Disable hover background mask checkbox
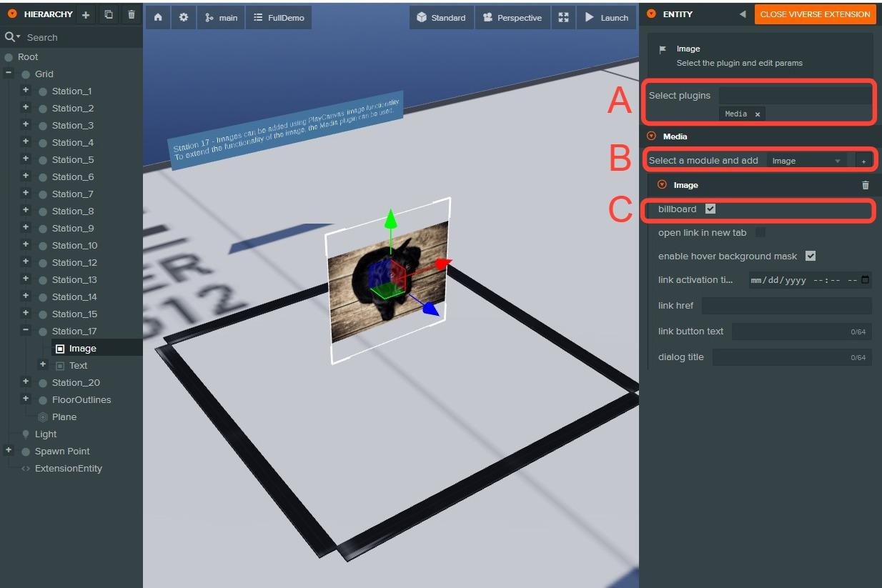Viewport: 882px width, 588px height. [x=810, y=256]
